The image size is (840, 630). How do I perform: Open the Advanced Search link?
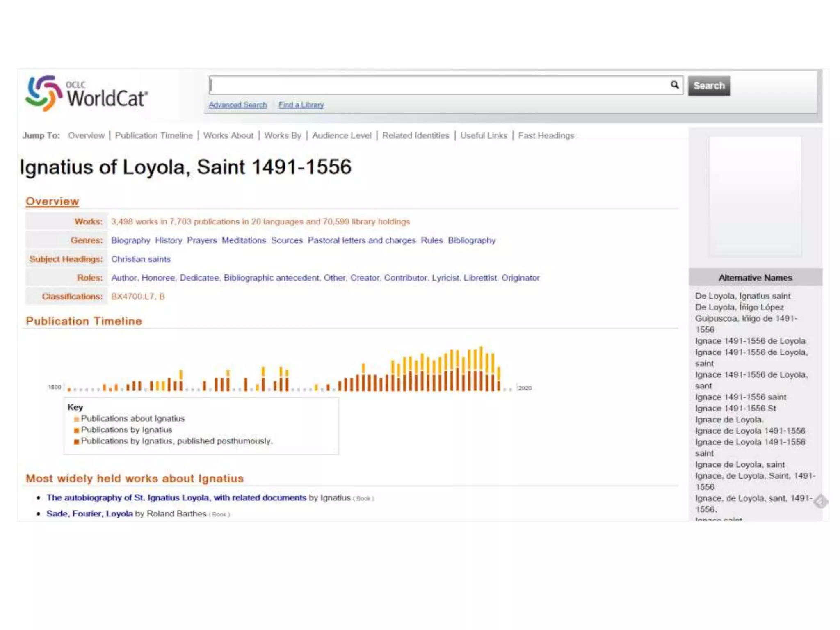(237, 105)
